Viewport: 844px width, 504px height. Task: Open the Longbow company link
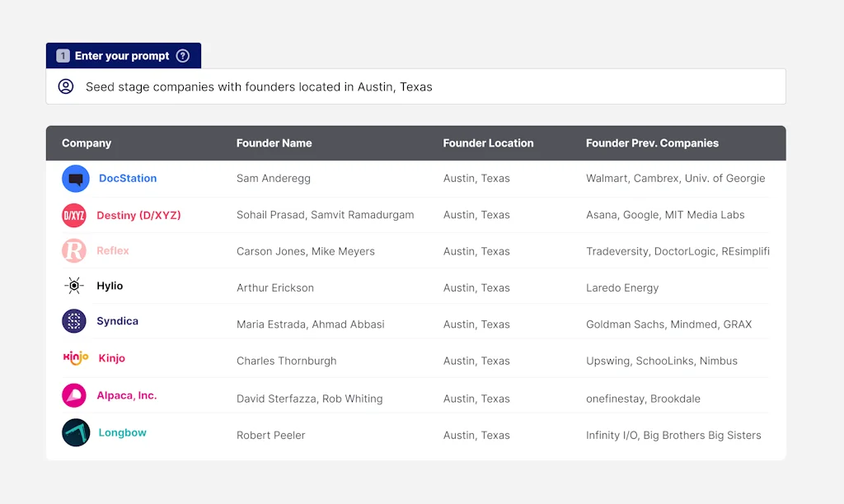122,432
